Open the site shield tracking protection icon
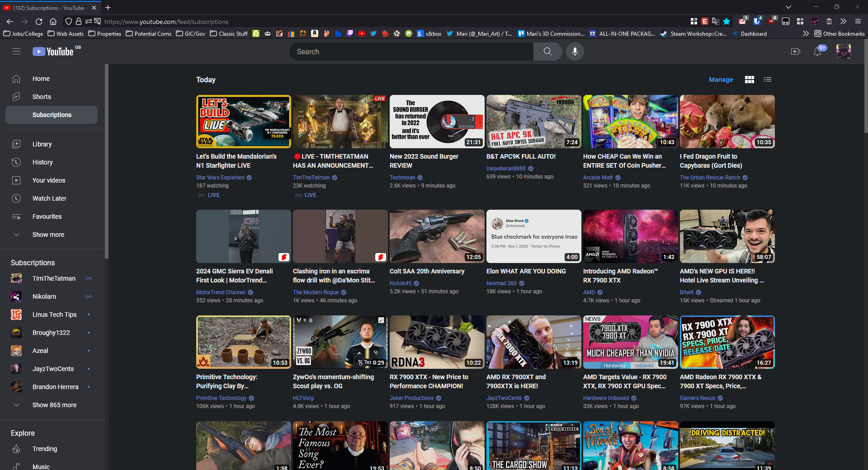Viewport: 868px width, 470px height. tap(69, 21)
